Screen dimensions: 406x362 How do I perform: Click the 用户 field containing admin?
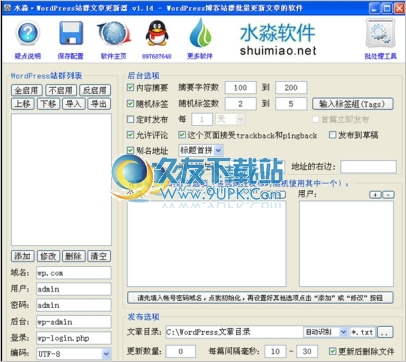point(74,289)
